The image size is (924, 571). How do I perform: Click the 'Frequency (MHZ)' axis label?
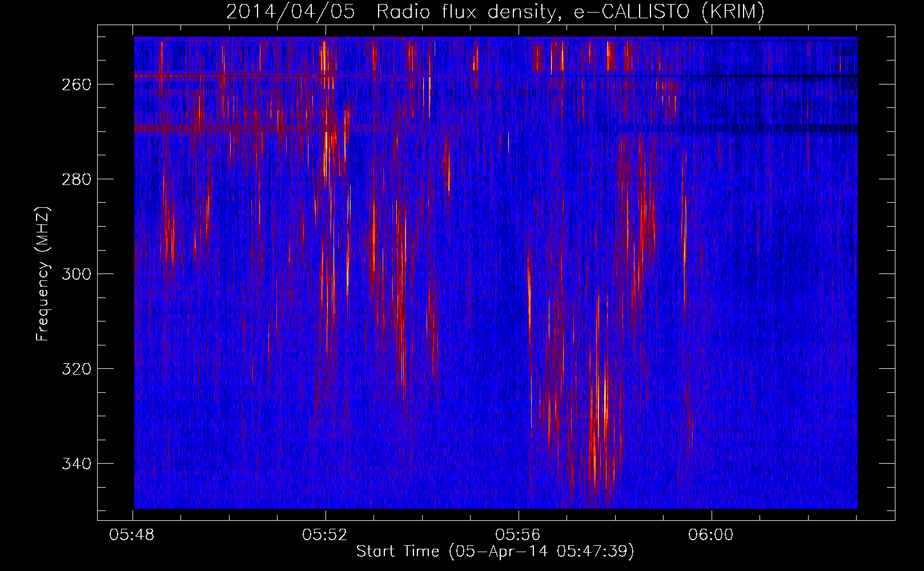coord(43,274)
